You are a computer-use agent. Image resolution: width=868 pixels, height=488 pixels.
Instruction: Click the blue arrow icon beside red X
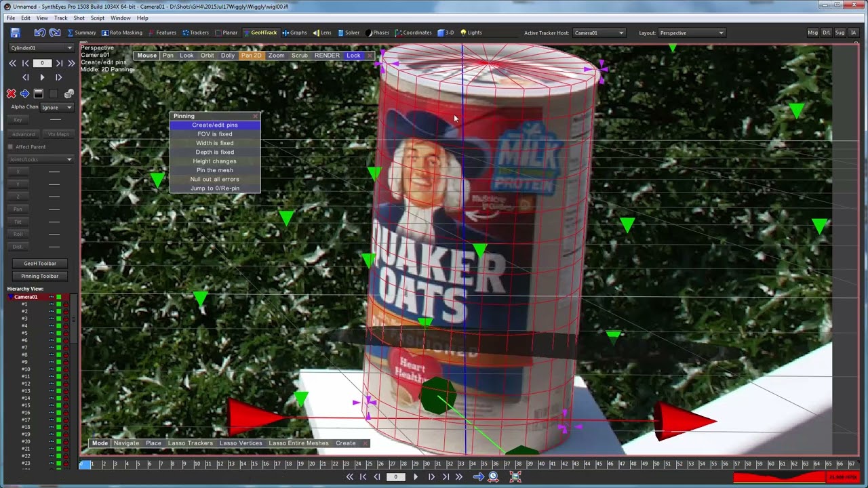[x=24, y=94]
